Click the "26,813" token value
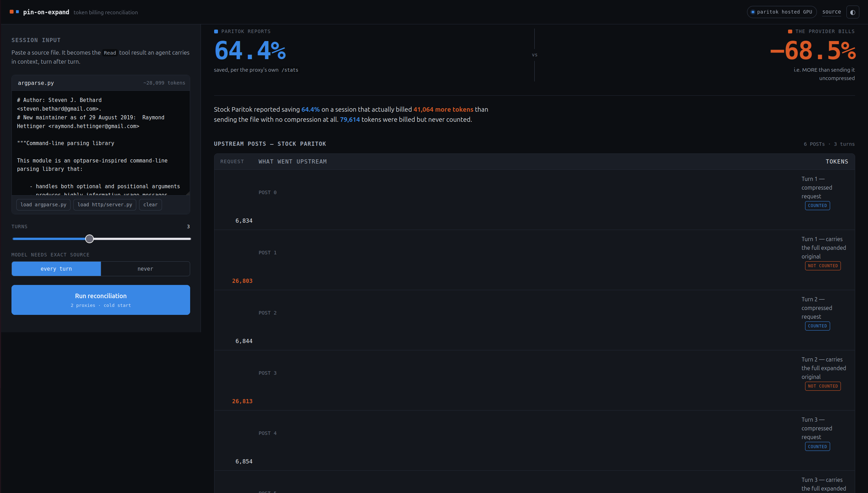 point(242,401)
